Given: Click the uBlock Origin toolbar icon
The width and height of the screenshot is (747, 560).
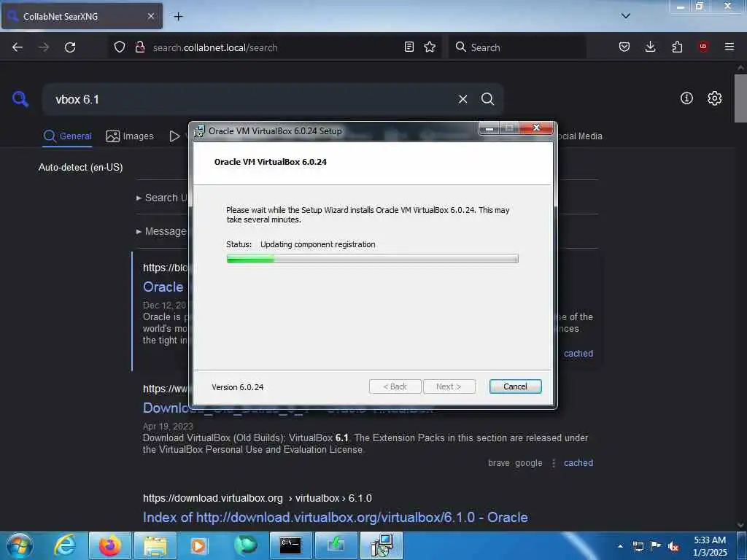Looking at the screenshot, I should 703,47.
